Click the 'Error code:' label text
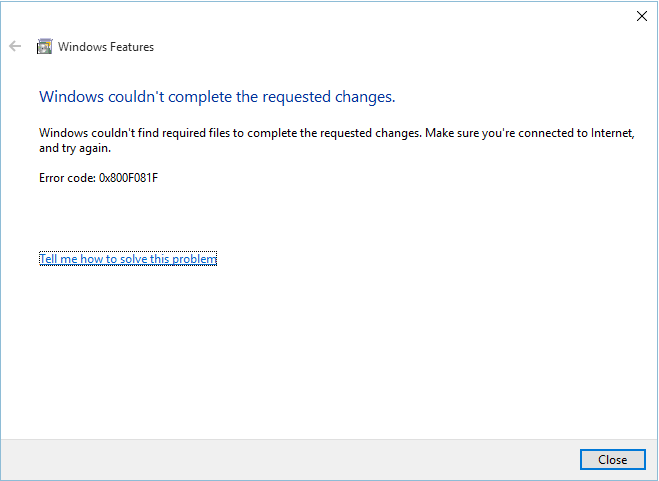The height and width of the screenshot is (481, 659). click(x=67, y=178)
